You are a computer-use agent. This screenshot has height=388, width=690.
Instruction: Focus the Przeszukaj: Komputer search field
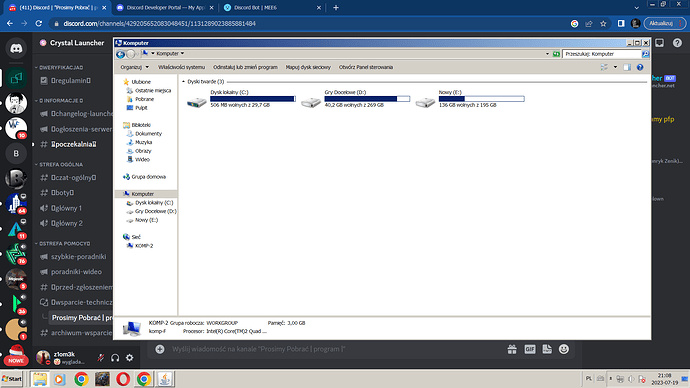tap(602, 54)
